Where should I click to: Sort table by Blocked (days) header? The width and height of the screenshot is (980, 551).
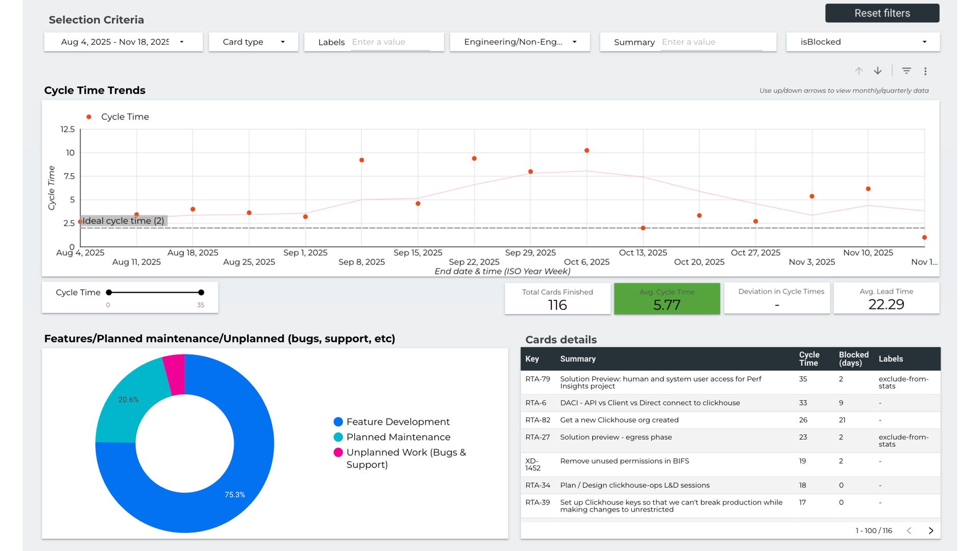pyautogui.click(x=853, y=359)
